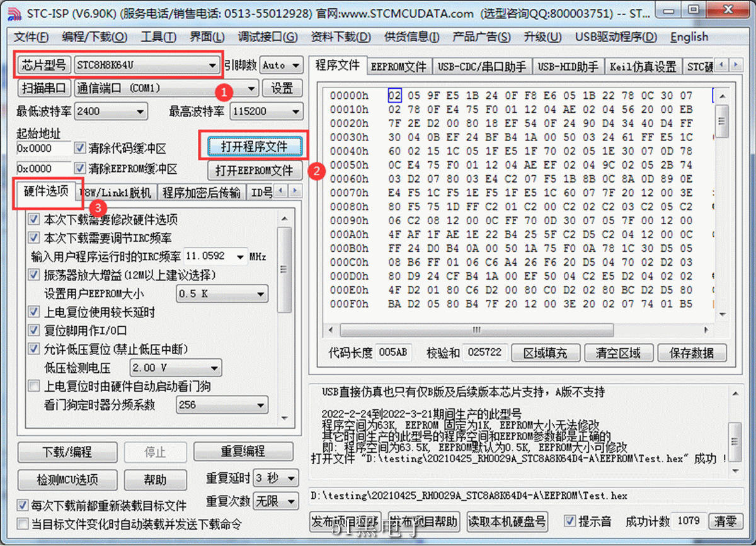Click 保存数据 button
Image resolution: width=756 pixels, height=546 pixels.
[692, 353]
